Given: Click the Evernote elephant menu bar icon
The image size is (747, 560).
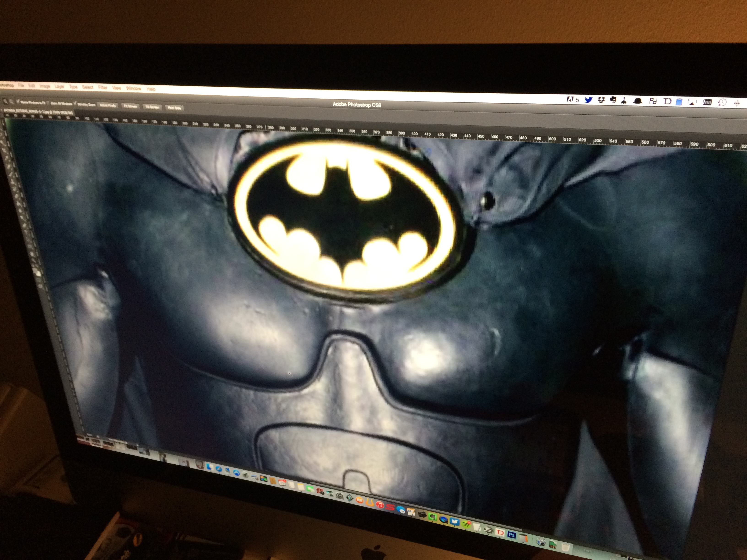Looking at the screenshot, I should (613, 100).
